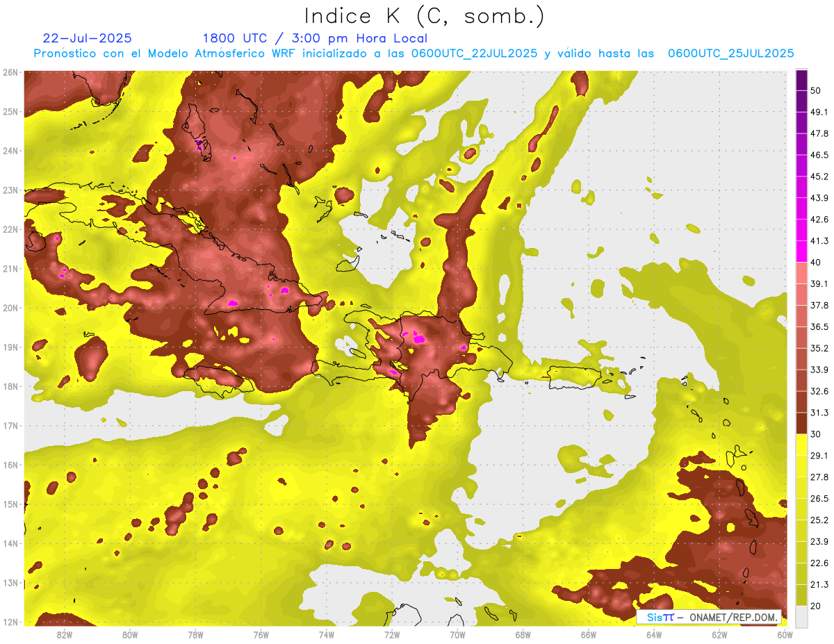Click the '62W' longitude label
This screenshot has height=644, width=834.
tap(719, 634)
